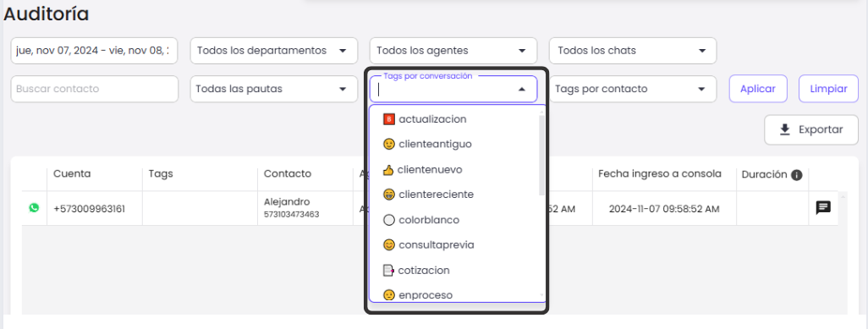Viewport: 868px width, 329px height.
Task: Click the Aplicar button
Action: (x=758, y=89)
